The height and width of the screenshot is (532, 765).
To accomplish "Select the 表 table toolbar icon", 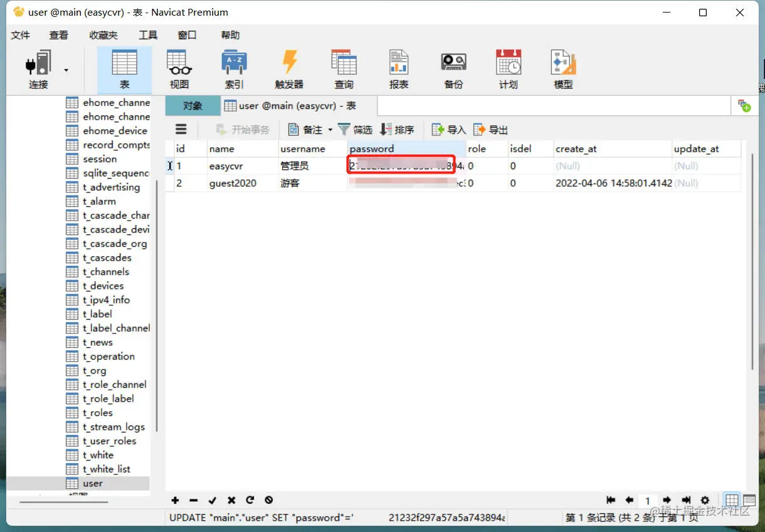I will pyautogui.click(x=124, y=70).
